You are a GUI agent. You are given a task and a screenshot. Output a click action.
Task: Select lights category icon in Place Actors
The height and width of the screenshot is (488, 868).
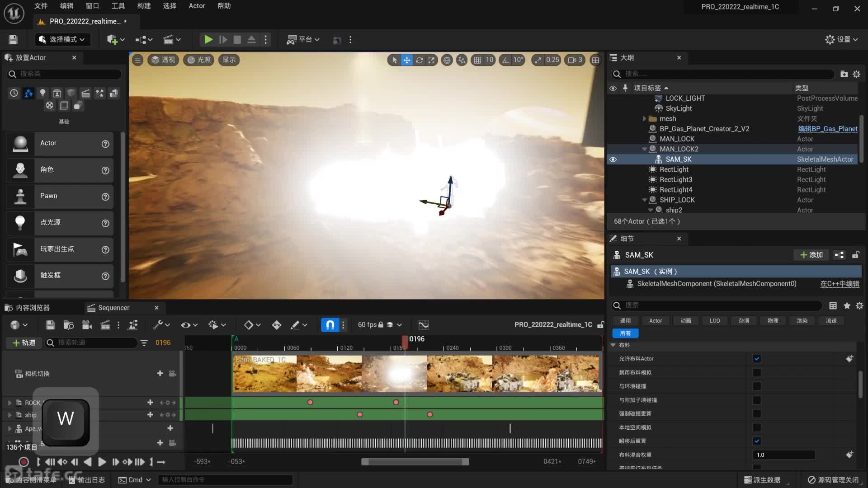pyautogui.click(x=42, y=93)
